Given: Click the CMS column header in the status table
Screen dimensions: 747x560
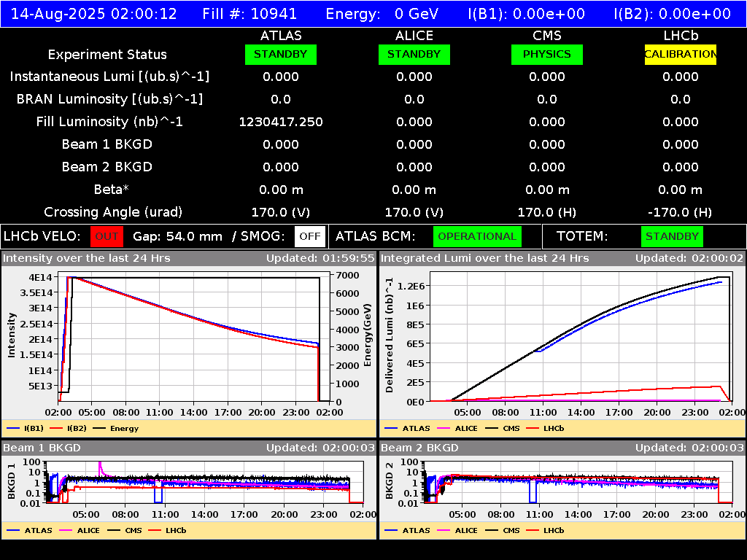Looking at the screenshot, I should (547, 36).
